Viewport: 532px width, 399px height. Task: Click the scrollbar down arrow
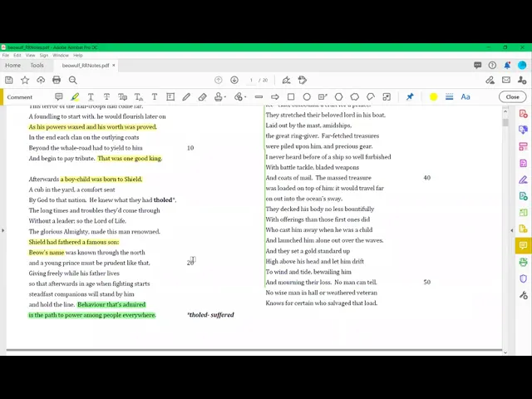tap(505, 352)
